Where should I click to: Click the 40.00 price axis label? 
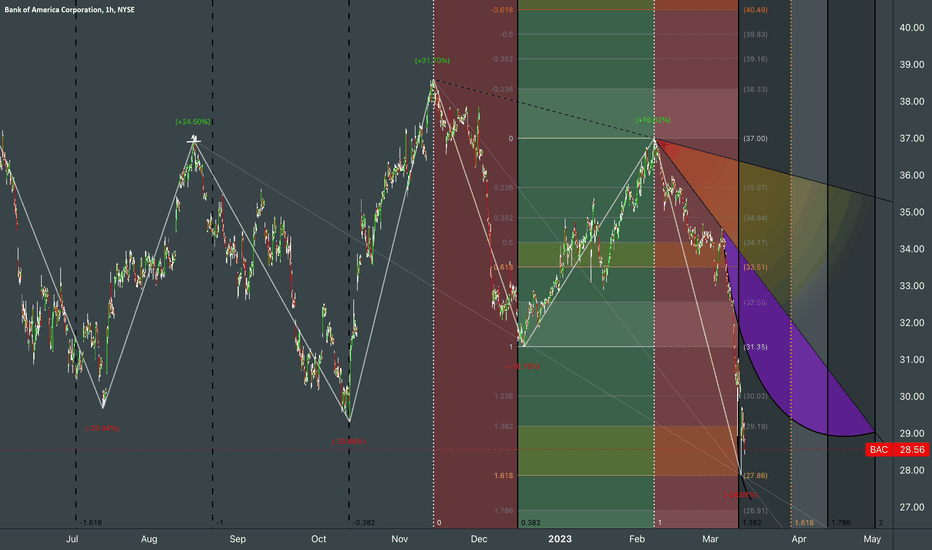pyautogui.click(x=911, y=28)
